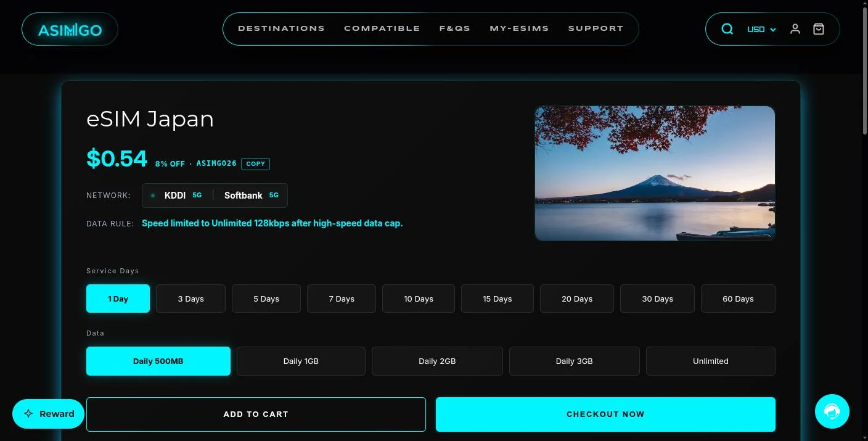Click the KDDI 5G network label
The height and width of the screenshot is (441, 868).
coord(183,196)
